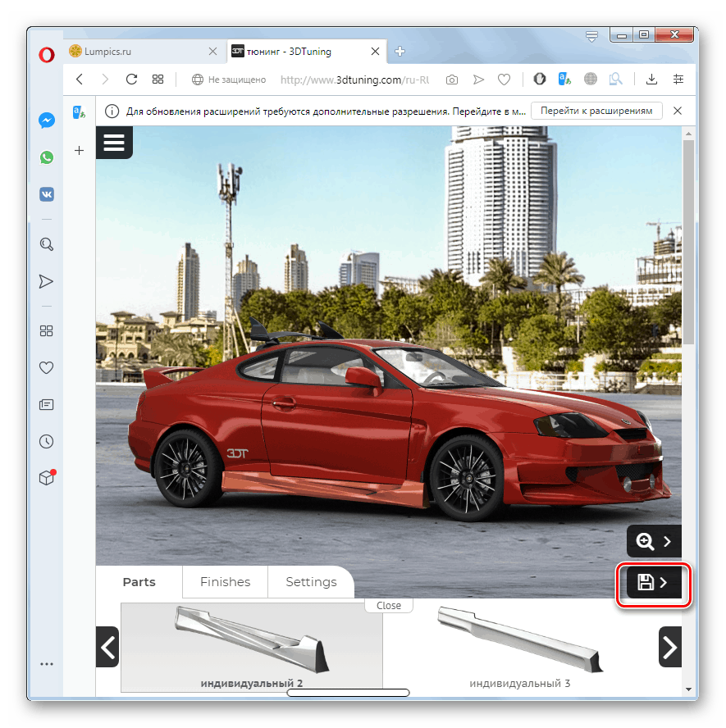Image resolution: width=726 pixels, height=728 pixels.
Task: Click the Перейти к расширениям button
Action: tap(596, 110)
